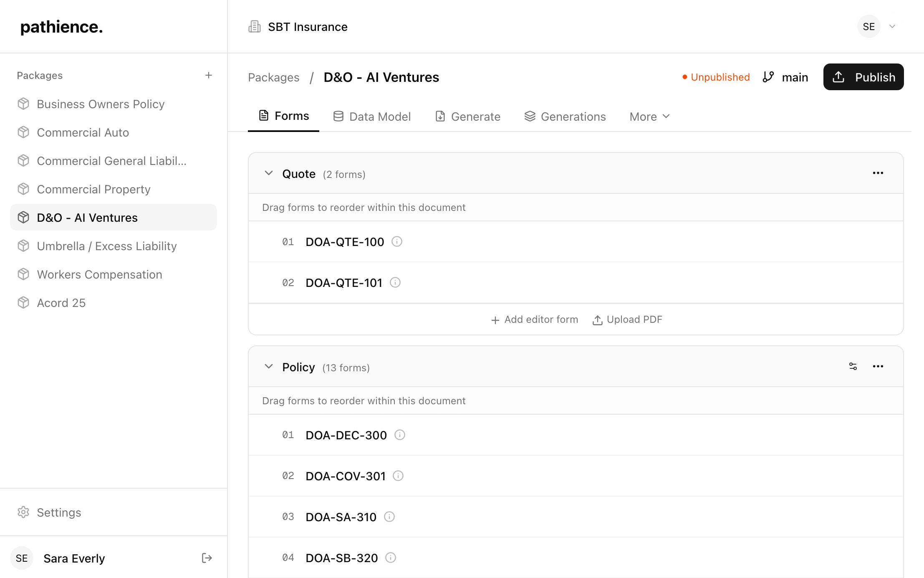This screenshot has width=924, height=578.
Task: Publish the D&O - AI Ventures package
Action: coord(863,77)
